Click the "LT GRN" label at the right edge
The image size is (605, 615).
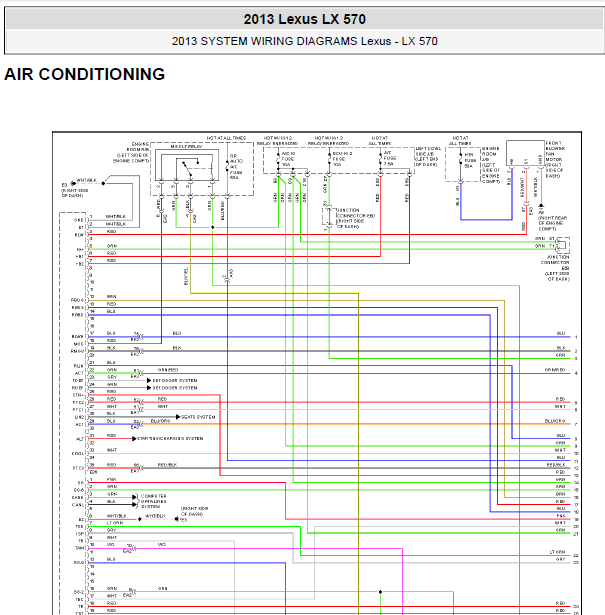558,552
